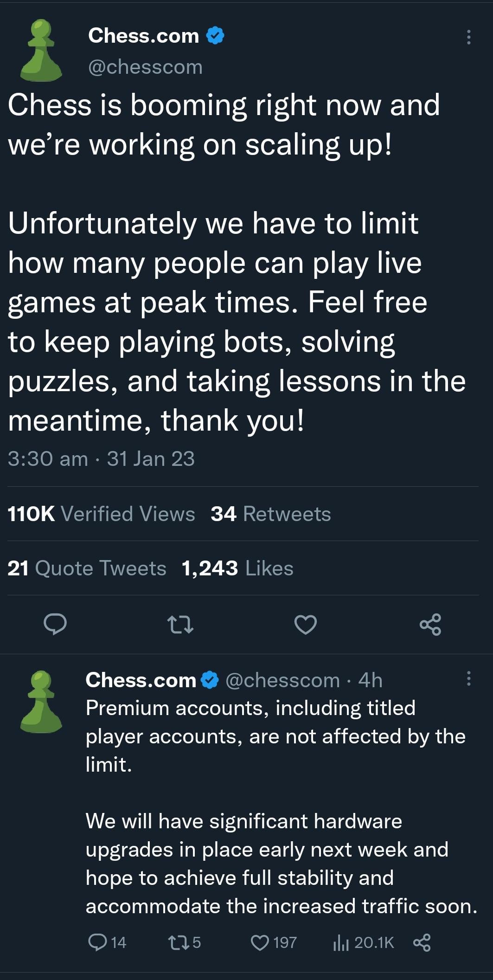This screenshot has width=493, height=980.
Task: Like the main tweet with the heart
Action: tap(306, 625)
